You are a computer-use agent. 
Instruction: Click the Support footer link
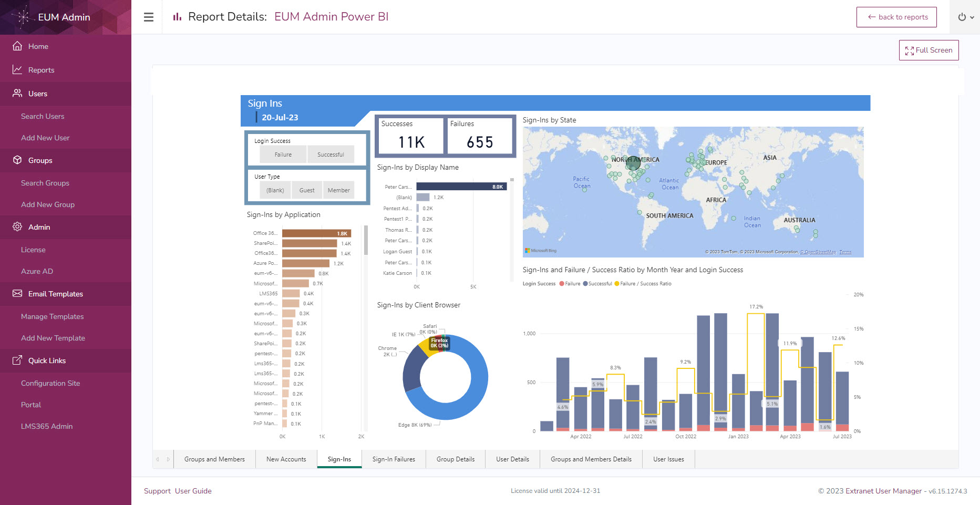click(x=157, y=491)
